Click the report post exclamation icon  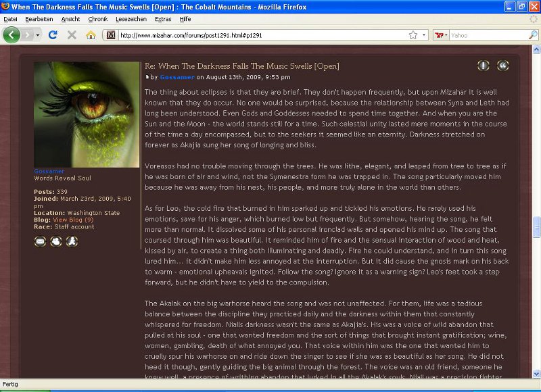(x=484, y=66)
